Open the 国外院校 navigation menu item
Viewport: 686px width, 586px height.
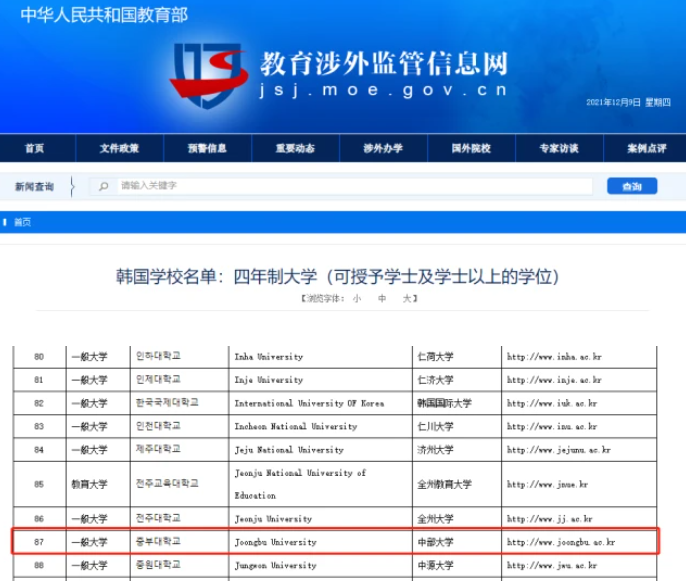pos(471,148)
